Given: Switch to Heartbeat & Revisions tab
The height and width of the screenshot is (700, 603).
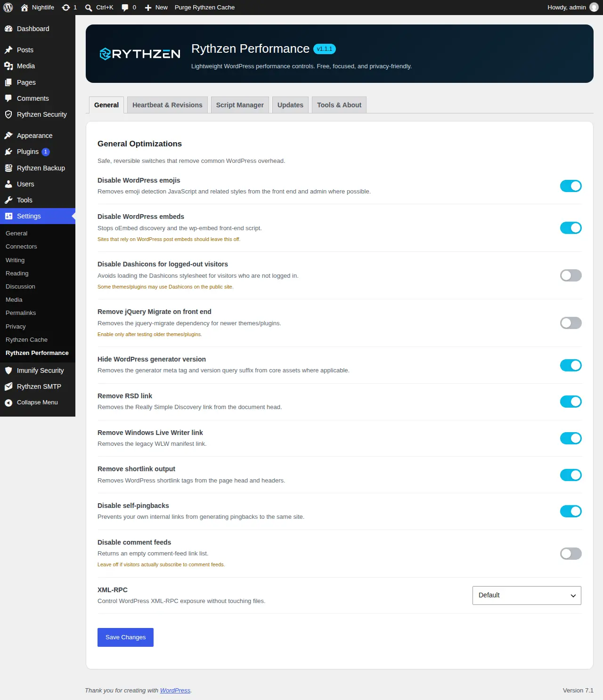Looking at the screenshot, I should pyautogui.click(x=167, y=105).
